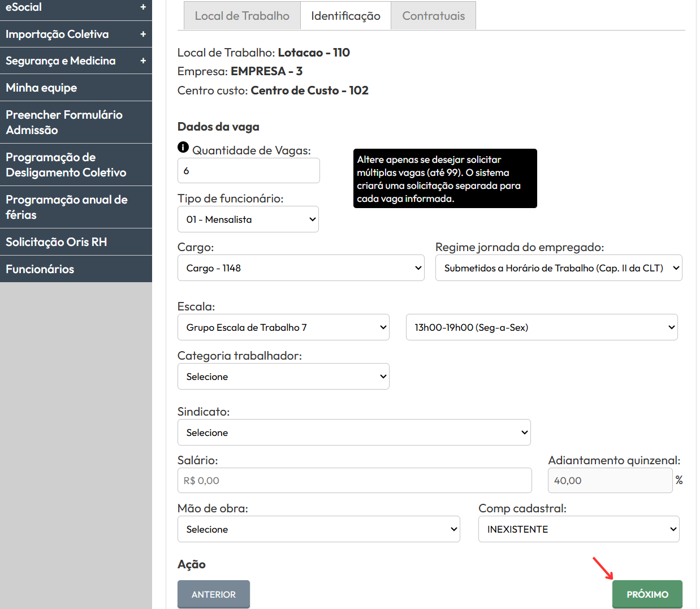Open the 13h00-19h00 schedule dropdown
700x609 pixels.
[542, 327]
